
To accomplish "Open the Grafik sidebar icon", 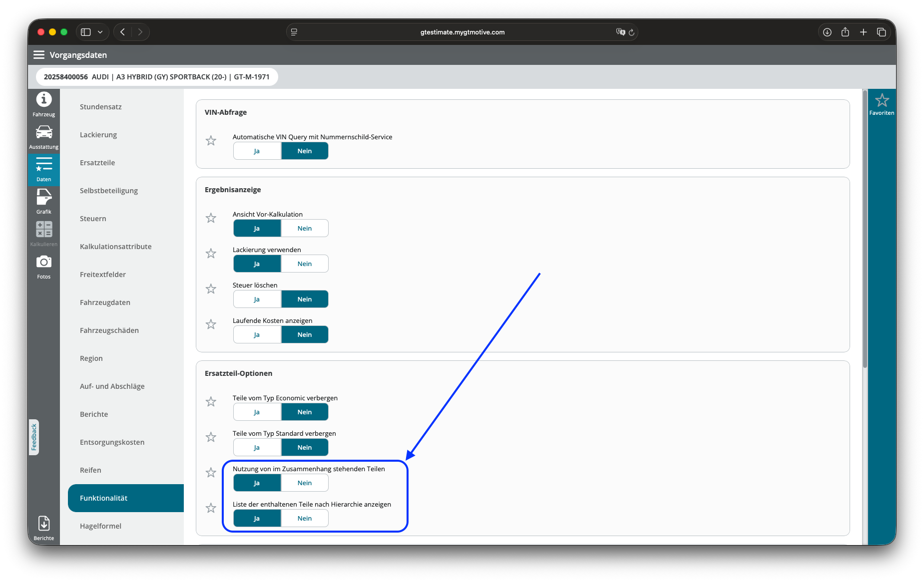I will point(44,202).
